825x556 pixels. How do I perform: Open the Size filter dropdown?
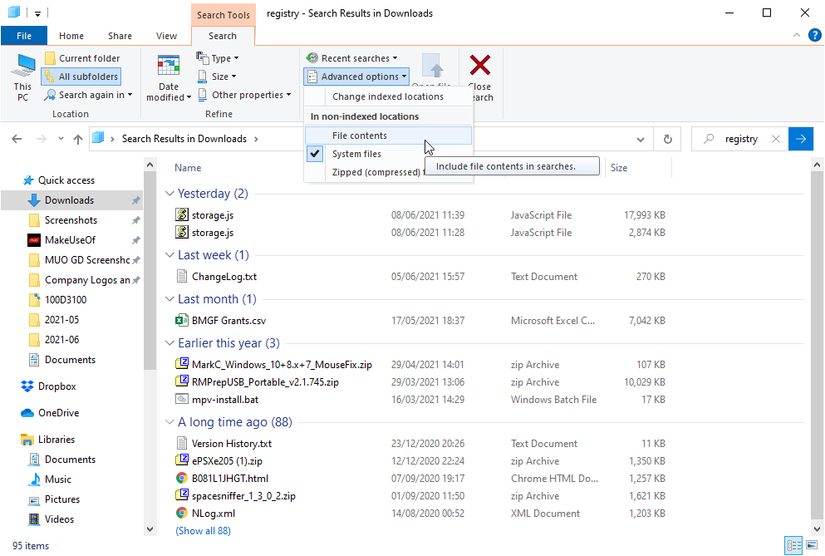(x=216, y=76)
